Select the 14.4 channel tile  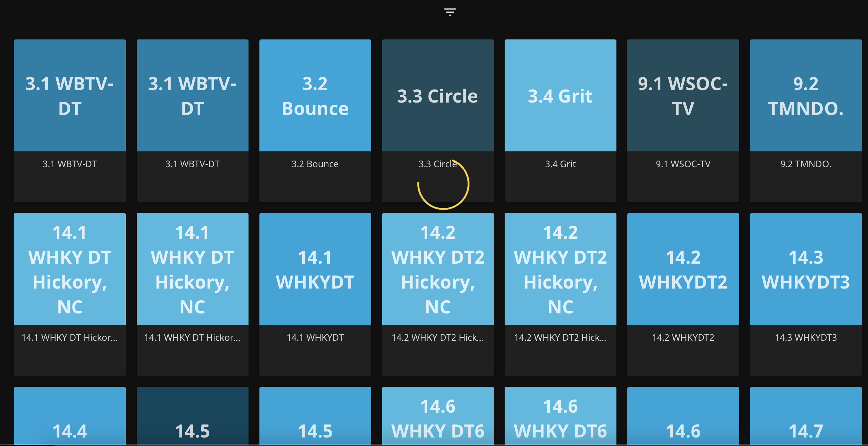pos(70,416)
